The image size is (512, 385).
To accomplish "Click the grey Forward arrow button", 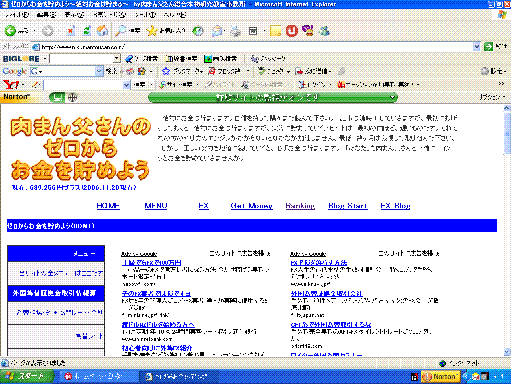I will pos(48,31).
